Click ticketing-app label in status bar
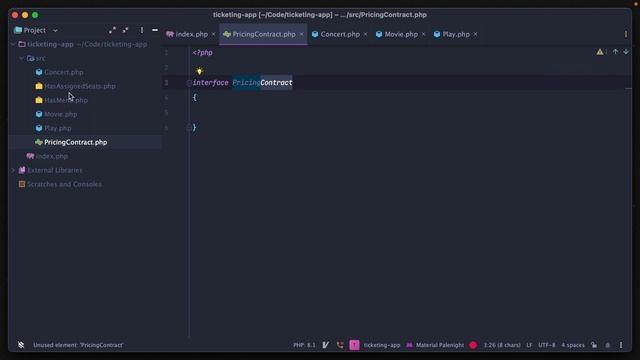 tap(382, 345)
